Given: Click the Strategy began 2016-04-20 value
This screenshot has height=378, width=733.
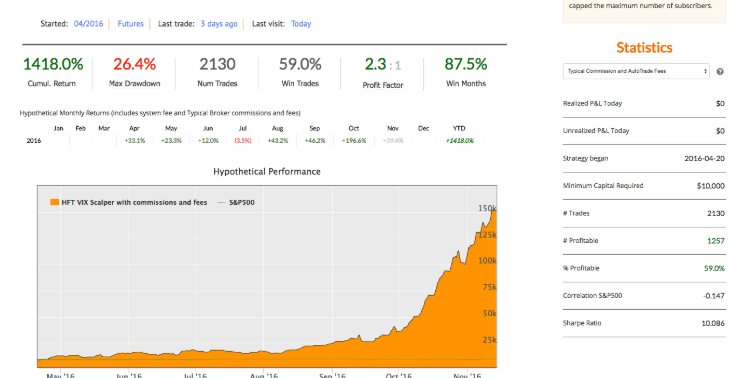Looking at the screenshot, I should (x=704, y=158).
